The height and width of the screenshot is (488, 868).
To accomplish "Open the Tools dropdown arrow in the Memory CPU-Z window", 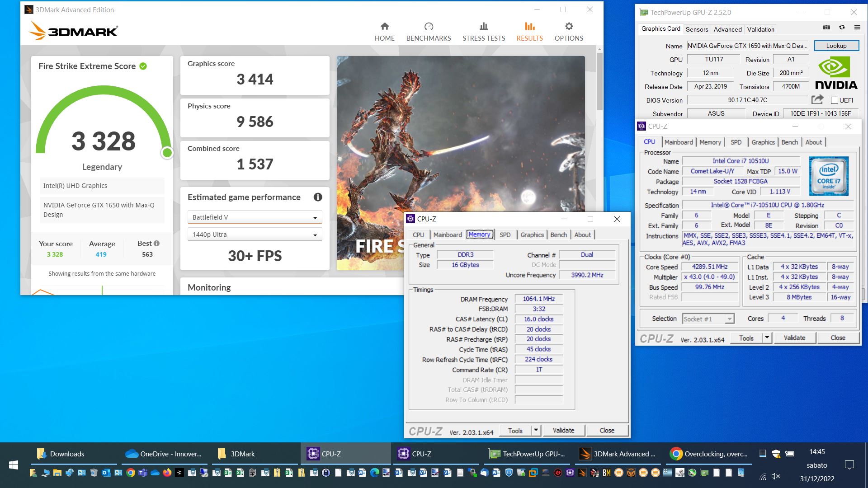I will 536,430.
